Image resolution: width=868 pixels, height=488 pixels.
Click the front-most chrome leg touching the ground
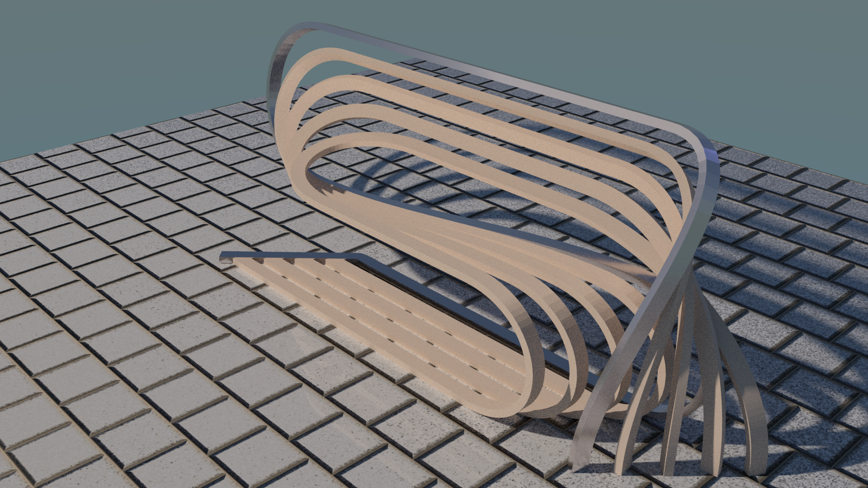581,456
